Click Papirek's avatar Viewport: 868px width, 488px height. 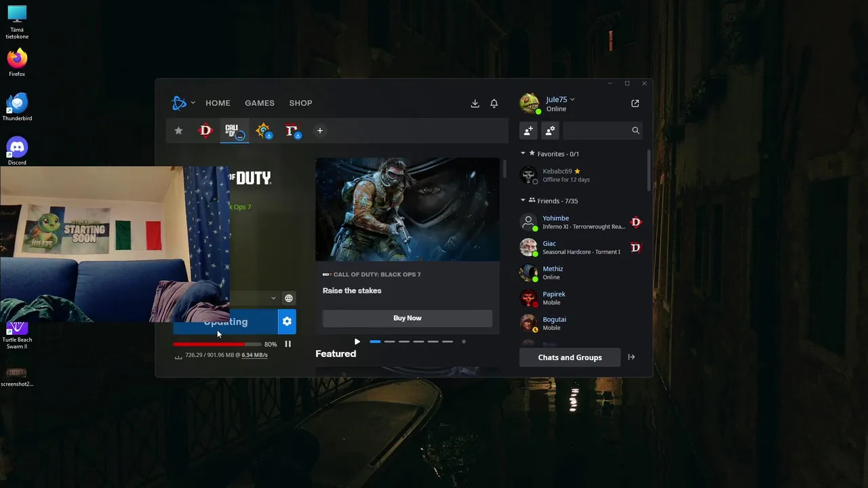[x=528, y=298]
